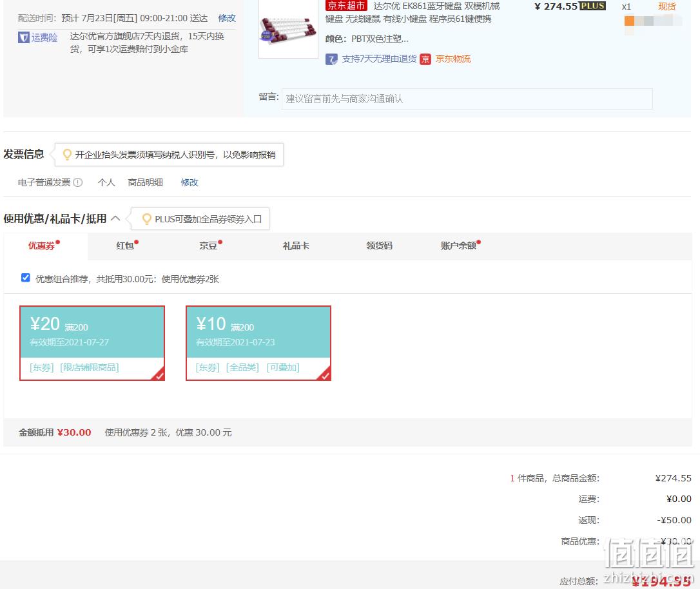This screenshot has width=700, height=589.
Task: Click 修改 next to delivery time
Action: pyautogui.click(x=227, y=18)
